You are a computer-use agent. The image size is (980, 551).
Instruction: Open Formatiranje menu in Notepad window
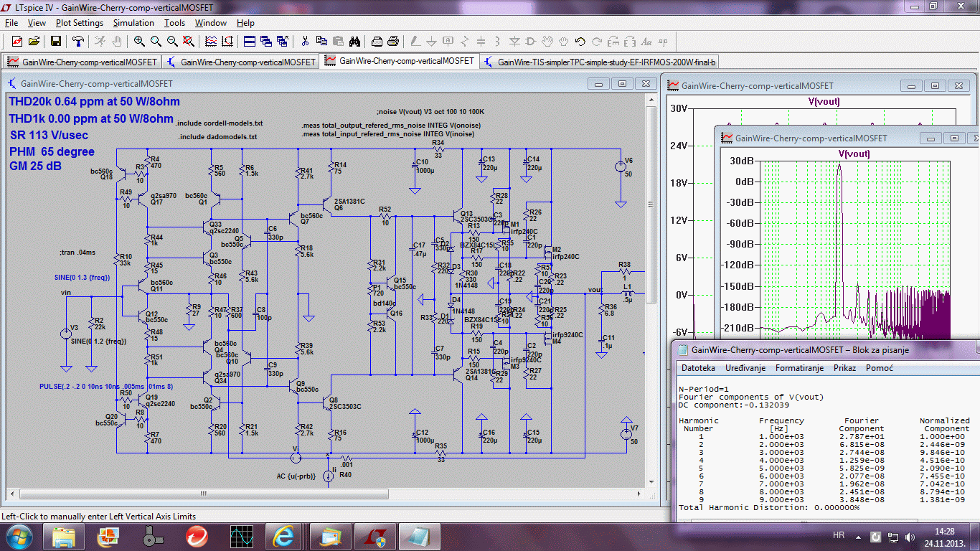(x=800, y=368)
